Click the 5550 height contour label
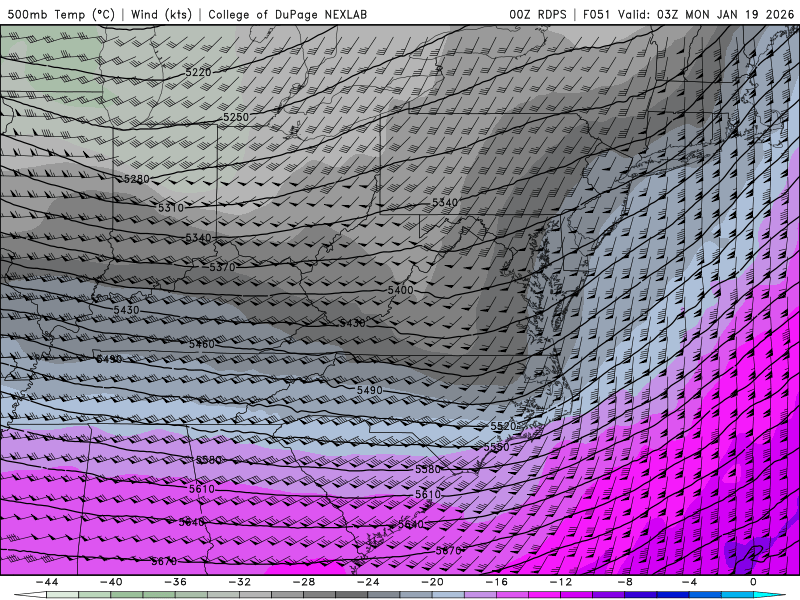This screenshot has width=800, height=600. click(x=496, y=447)
